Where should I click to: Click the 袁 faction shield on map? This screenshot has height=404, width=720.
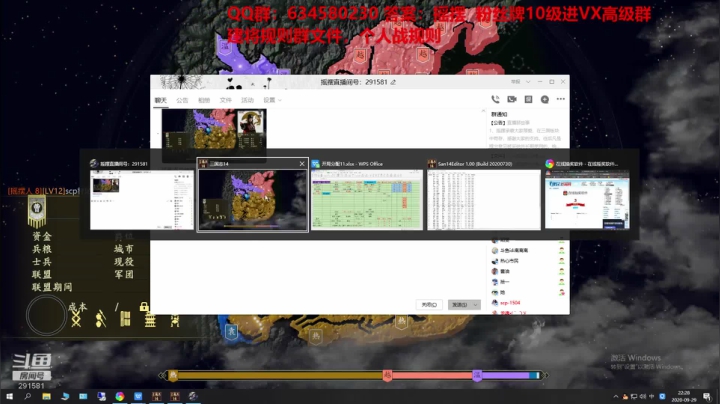tap(231, 331)
